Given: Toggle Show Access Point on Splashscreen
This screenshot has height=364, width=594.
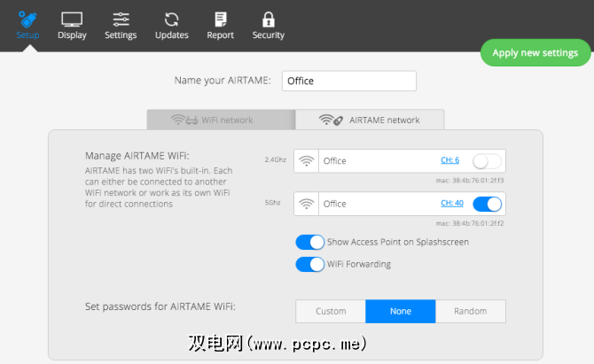Looking at the screenshot, I should click(310, 242).
